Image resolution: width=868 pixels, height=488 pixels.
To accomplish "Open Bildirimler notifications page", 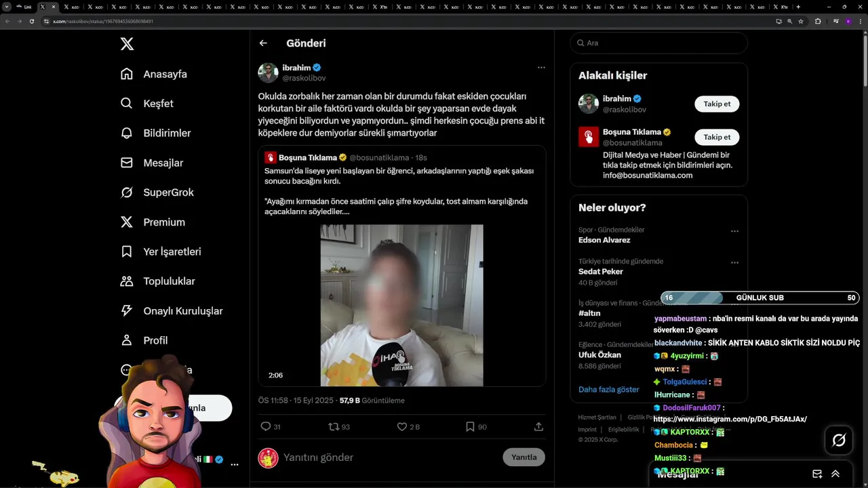I will click(155, 133).
